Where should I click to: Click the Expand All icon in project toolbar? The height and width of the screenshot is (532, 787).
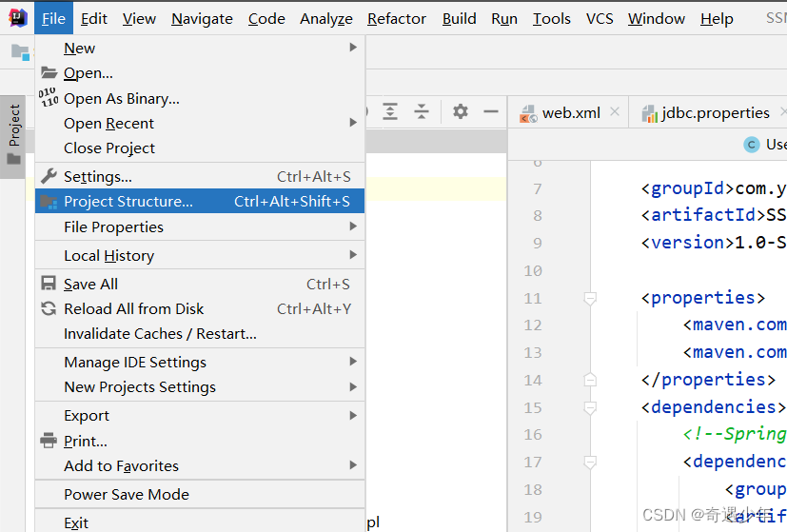pos(390,111)
